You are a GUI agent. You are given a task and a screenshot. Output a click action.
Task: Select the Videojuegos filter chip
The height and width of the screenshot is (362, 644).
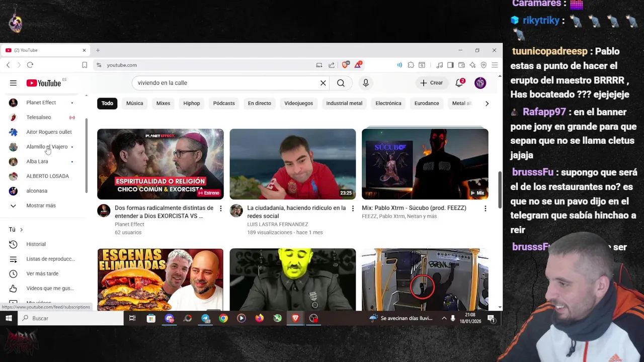pyautogui.click(x=298, y=103)
